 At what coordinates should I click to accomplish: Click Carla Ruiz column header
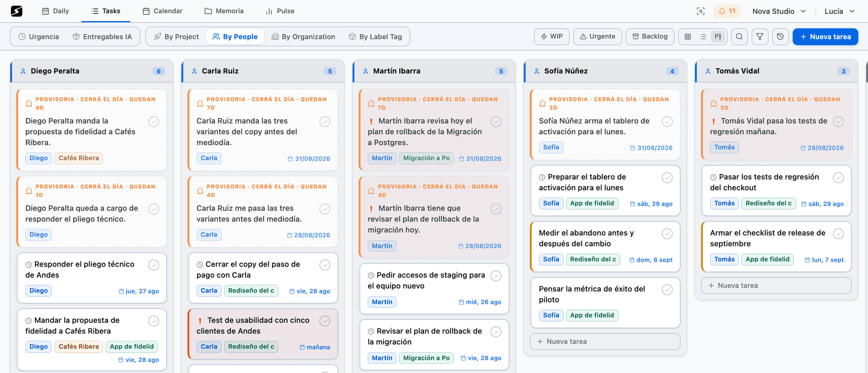tap(263, 71)
